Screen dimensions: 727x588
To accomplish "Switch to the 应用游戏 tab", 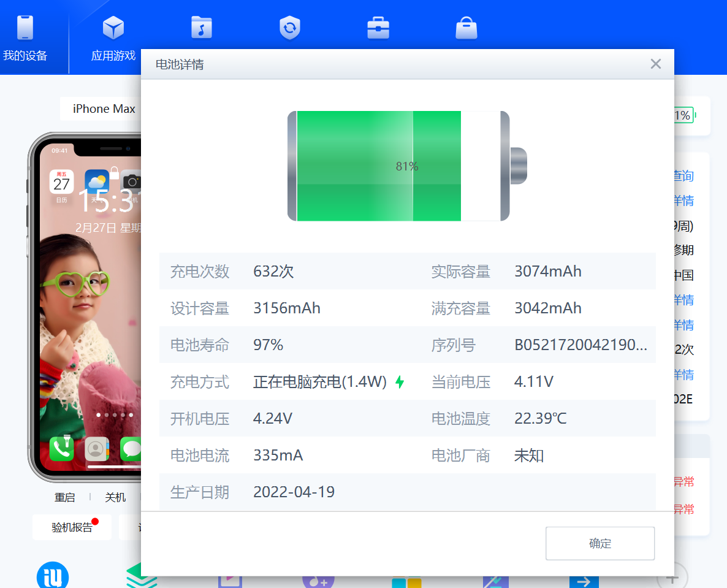I will [x=113, y=38].
